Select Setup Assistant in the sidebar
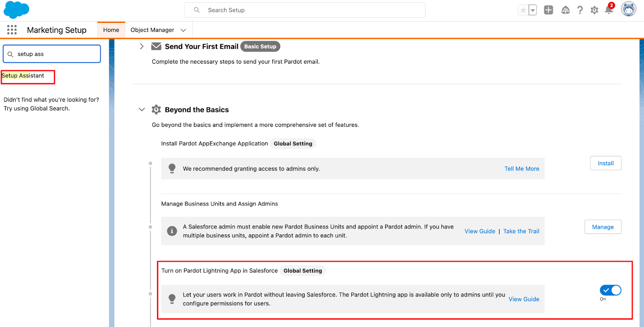This screenshot has height=327, width=644. point(23,76)
